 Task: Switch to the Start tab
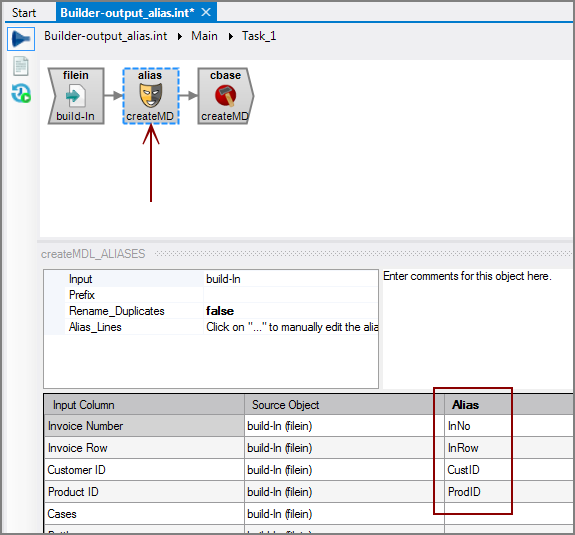(x=24, y=13)
